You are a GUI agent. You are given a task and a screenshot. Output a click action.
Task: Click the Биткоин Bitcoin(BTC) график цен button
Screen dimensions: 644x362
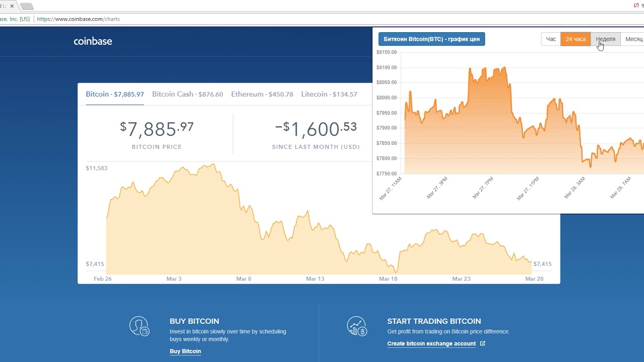(432, 39)
